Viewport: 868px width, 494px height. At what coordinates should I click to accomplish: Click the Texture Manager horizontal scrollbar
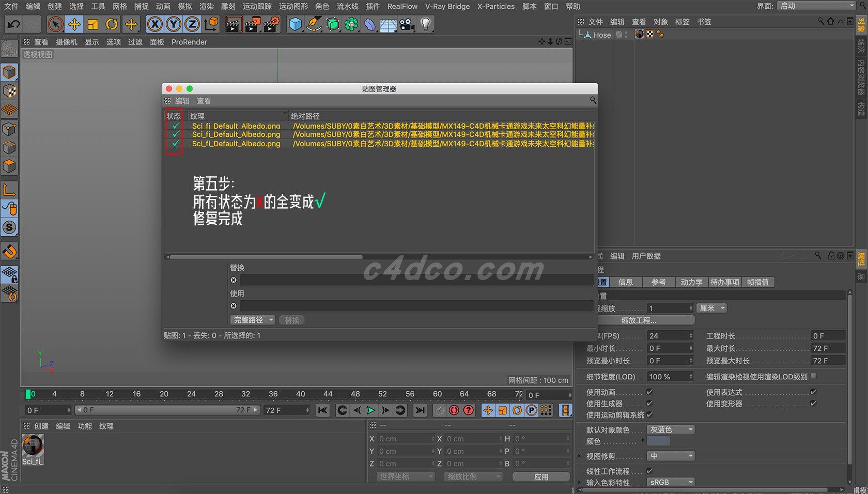pyautogui.click(x=266, y=257)
